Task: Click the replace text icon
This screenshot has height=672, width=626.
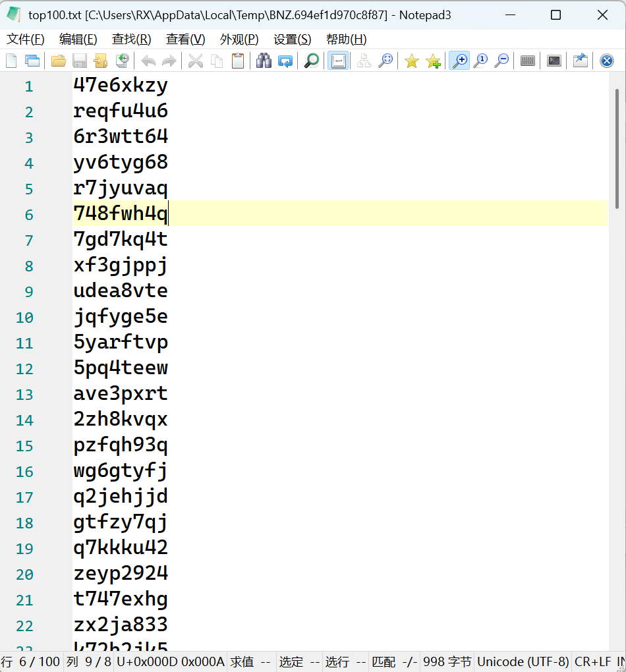Action: pos(285,61)
